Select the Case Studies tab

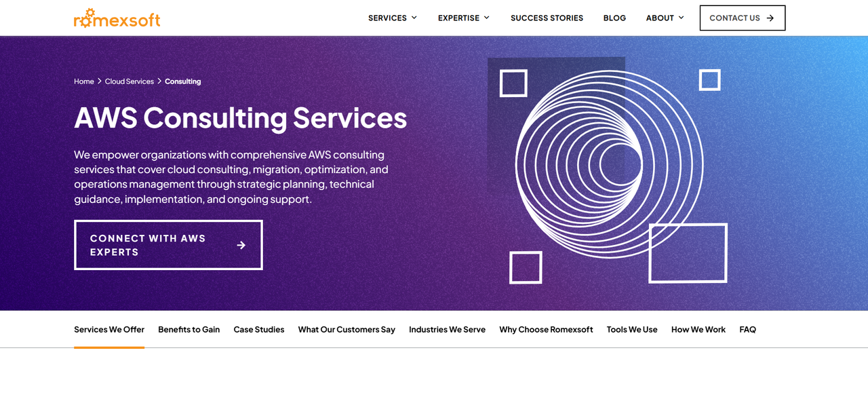[x=259, y=330]
